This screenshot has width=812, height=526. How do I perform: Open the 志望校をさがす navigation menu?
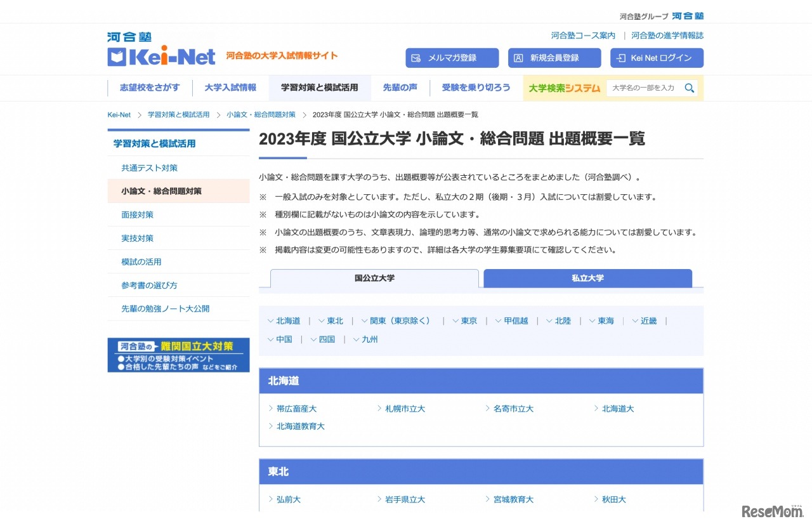pos(150,88)
